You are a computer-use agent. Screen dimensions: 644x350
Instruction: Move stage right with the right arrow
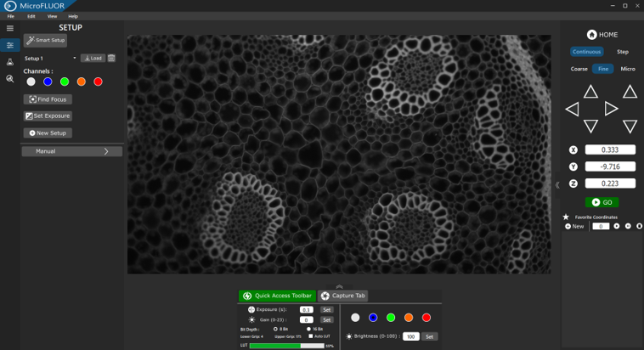[610, 109]
